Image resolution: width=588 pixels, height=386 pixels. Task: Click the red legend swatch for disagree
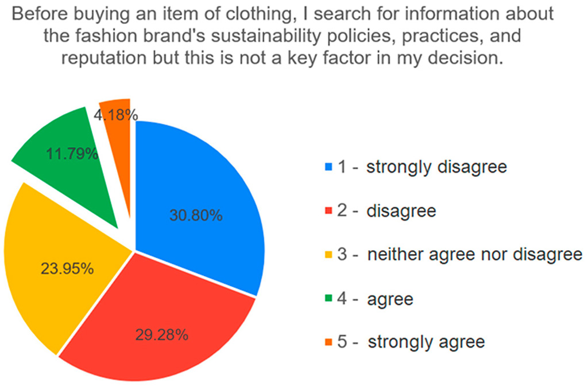(328, 212)
